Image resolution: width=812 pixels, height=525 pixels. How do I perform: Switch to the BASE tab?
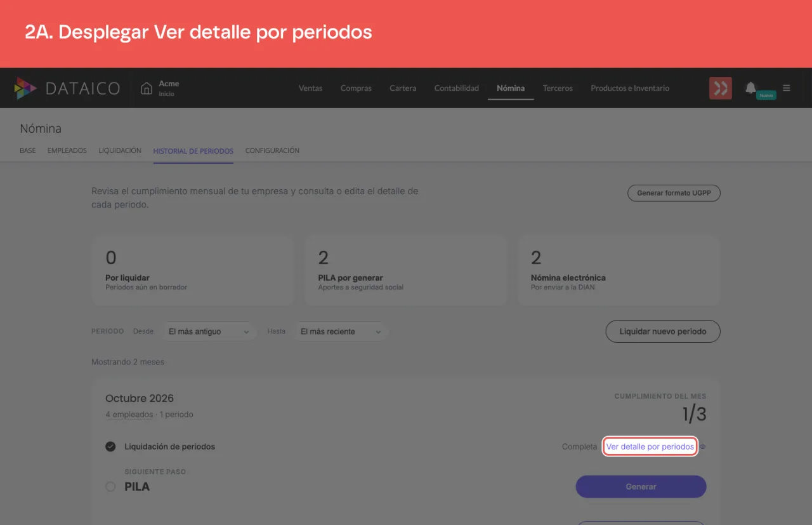pyautogui.click(x=28, y=151)
